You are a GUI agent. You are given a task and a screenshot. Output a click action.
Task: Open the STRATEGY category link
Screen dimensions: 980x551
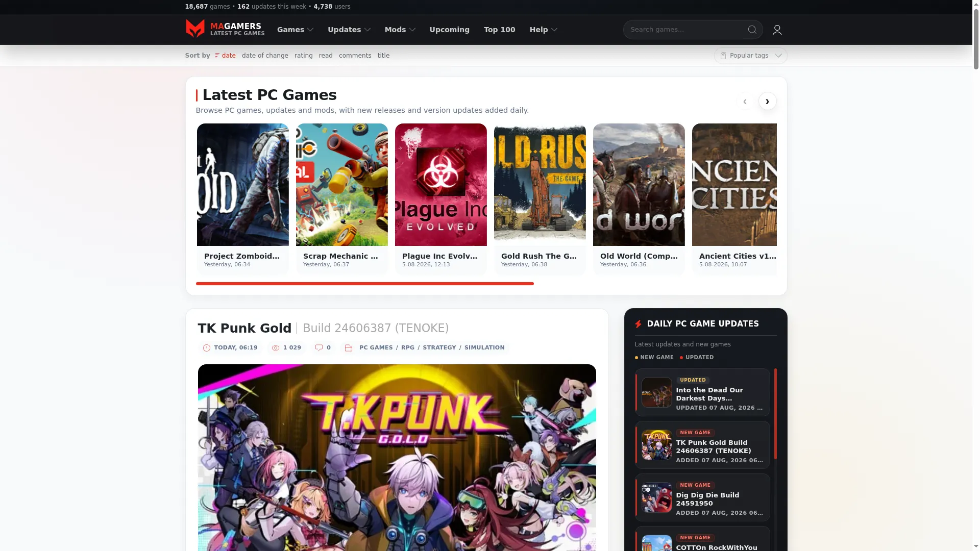click(439, 348)
